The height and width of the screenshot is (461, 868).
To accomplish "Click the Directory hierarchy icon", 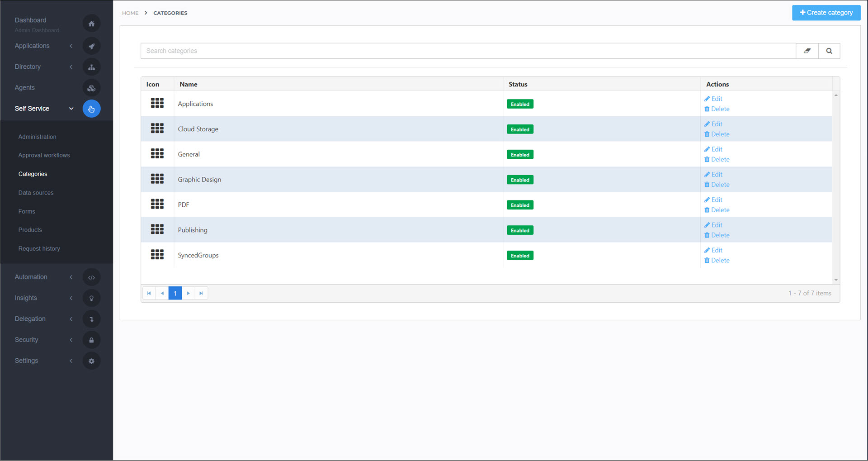I will tap(91, 67).
